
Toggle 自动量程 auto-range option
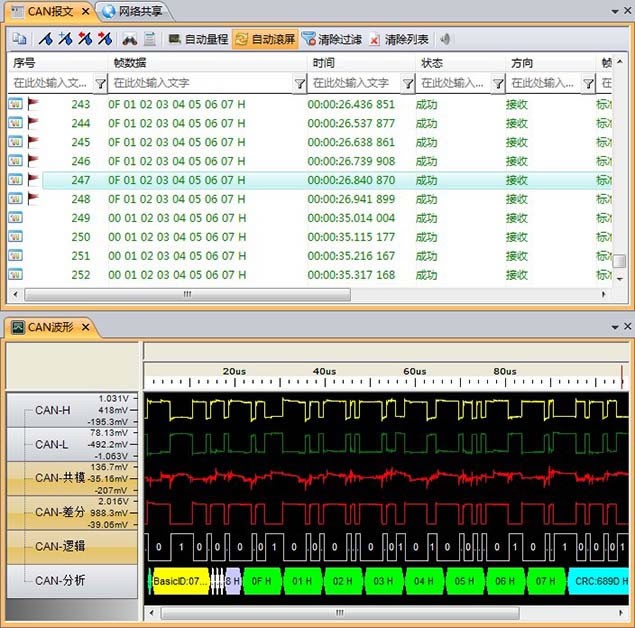coord(198,40)
